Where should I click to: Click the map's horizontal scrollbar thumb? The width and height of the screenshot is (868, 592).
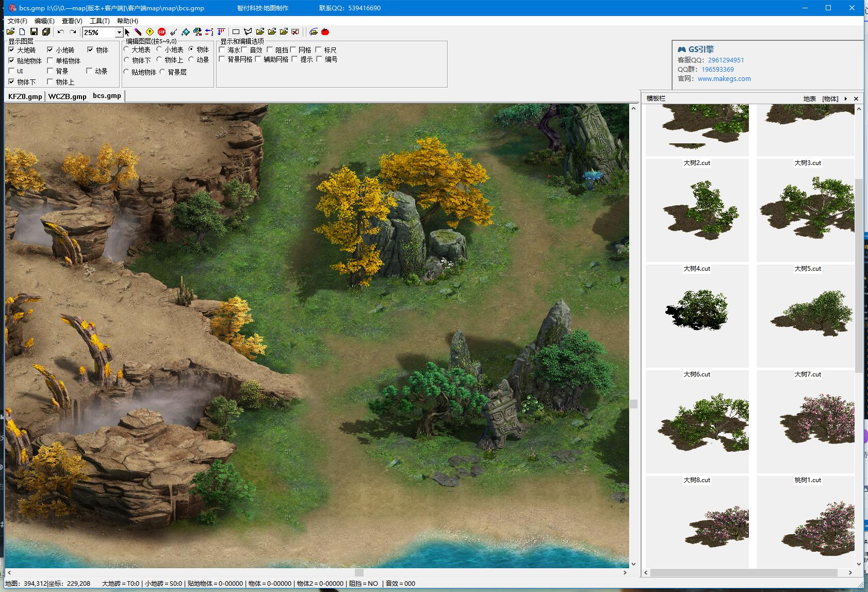click(x=359, y=572)
